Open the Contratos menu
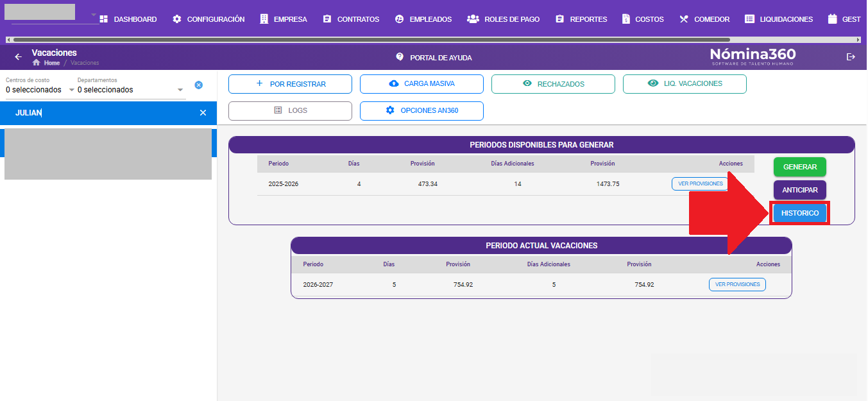This screenshot has height=401, width=868. (x=351, y=19)
